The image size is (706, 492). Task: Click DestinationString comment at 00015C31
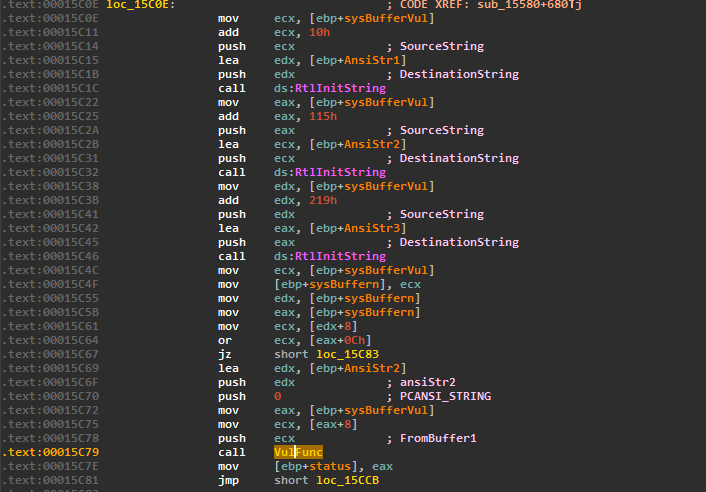[x=459, y=158]
